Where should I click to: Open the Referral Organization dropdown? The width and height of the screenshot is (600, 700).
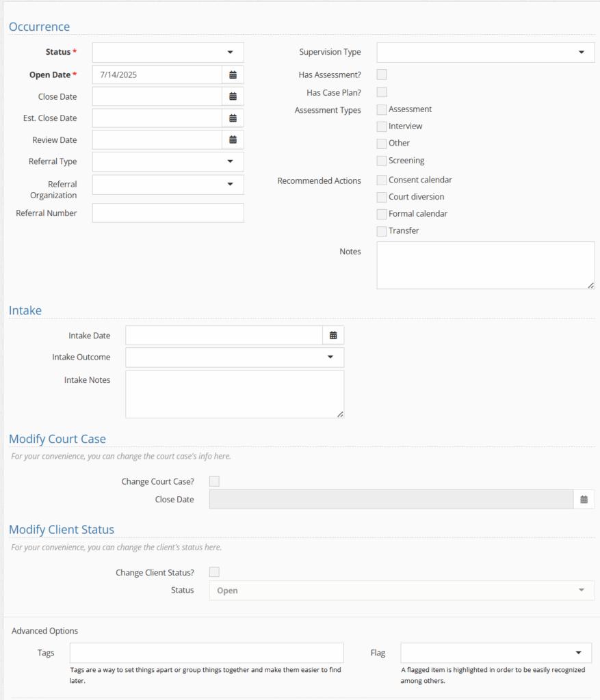point(168,185)
